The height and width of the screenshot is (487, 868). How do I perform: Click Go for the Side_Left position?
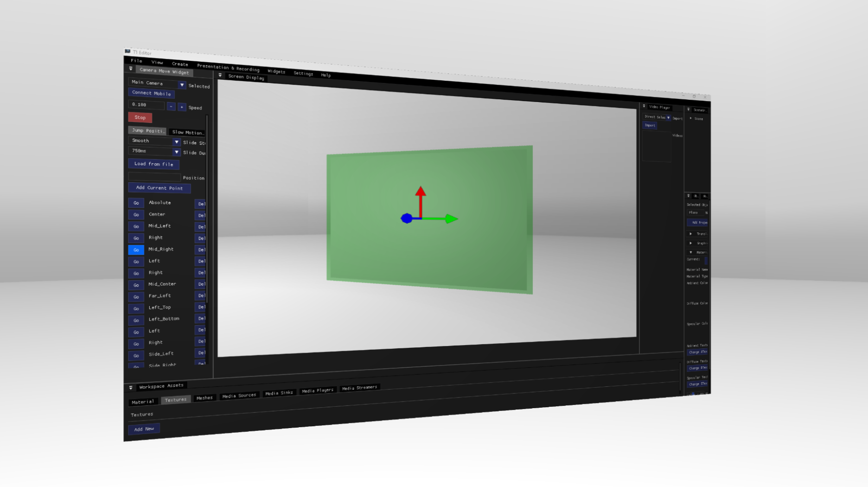(136, 356)
